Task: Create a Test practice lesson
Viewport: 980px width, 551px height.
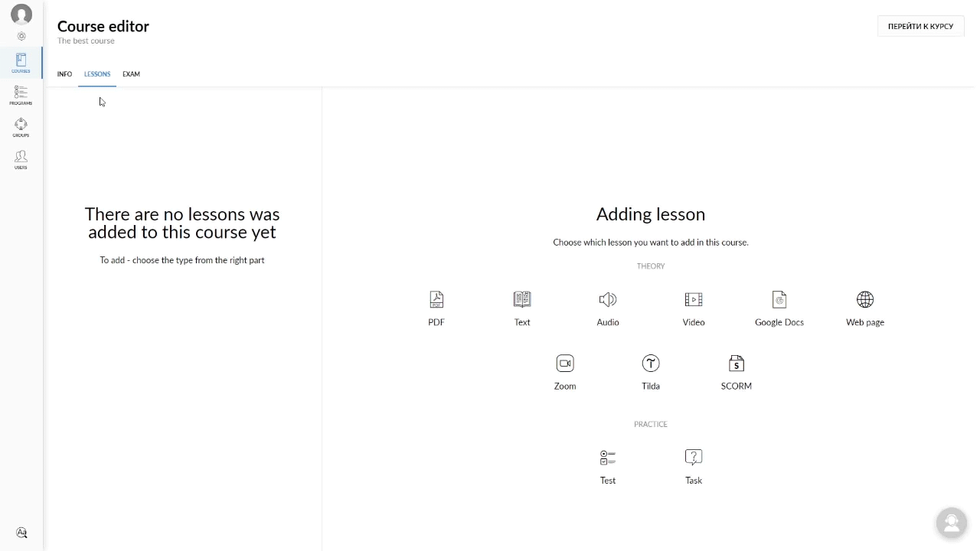Action: pyautogui.click(x=608, y=458)
